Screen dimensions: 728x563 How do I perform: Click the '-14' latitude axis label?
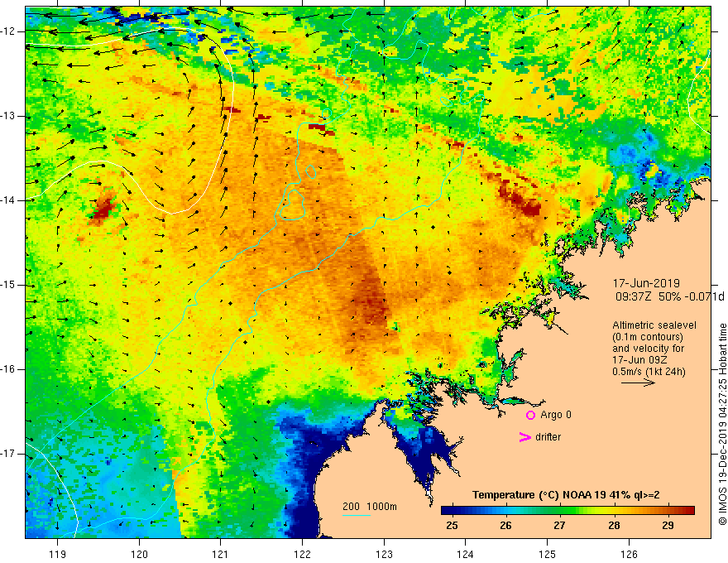[x=8, y=200]
